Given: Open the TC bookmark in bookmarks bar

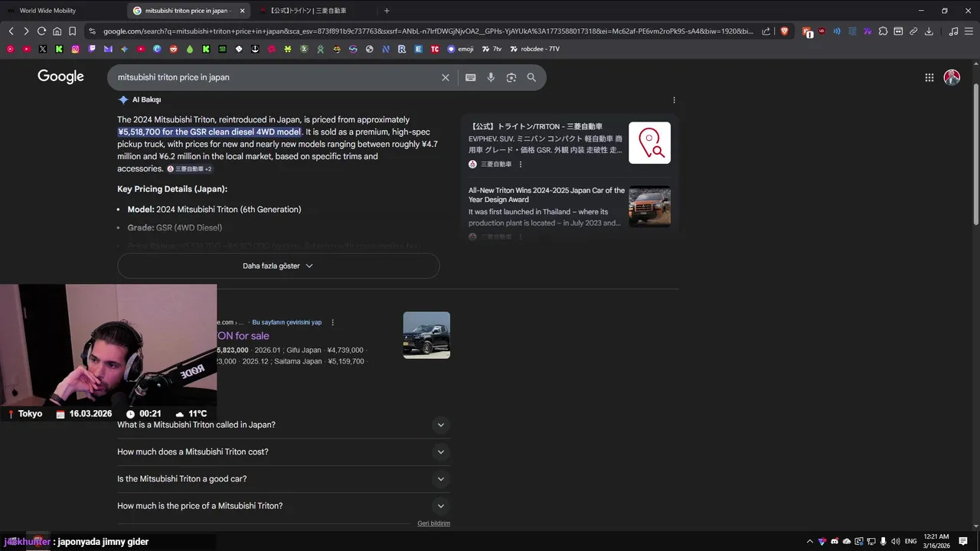Looking at the screenshot, I should coord(434,49).
